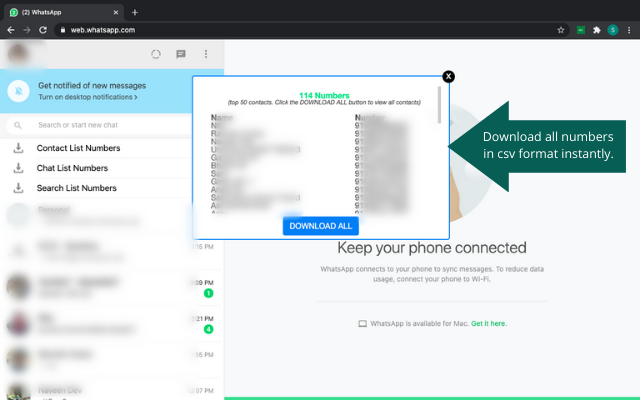
Task: Click the muted bell notification icon
Action: [x=18, y=91]
